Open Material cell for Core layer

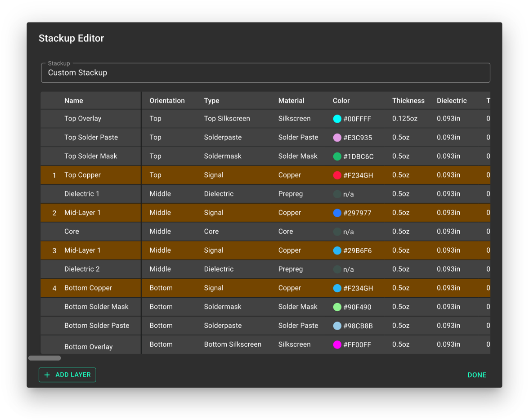click(286, 232)
